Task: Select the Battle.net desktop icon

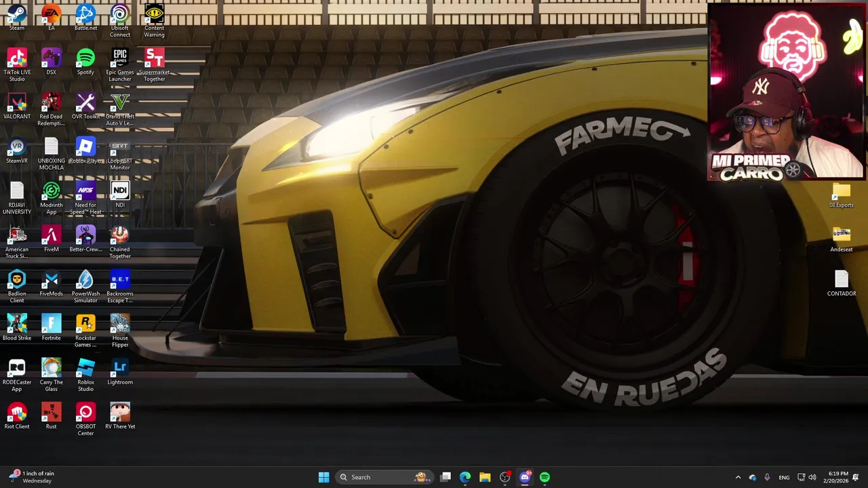Action: [x=85, y=17]
